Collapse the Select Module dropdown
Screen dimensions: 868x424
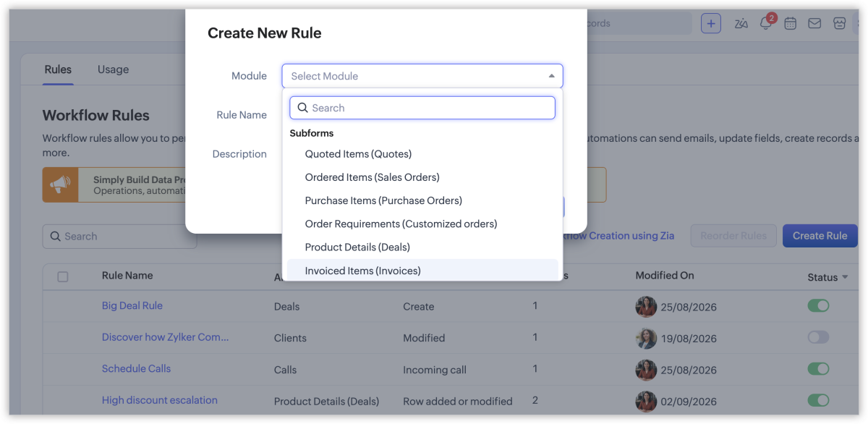click(x=551, y=76)
